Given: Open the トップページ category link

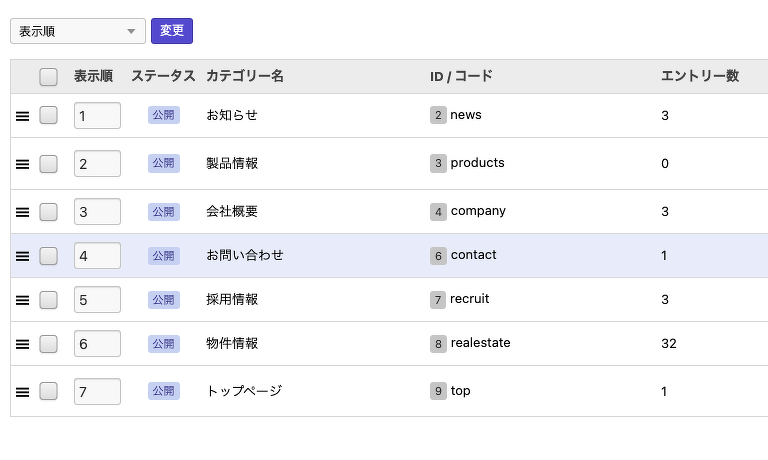Looking at the screenshot, I should (x=243, y=391).
